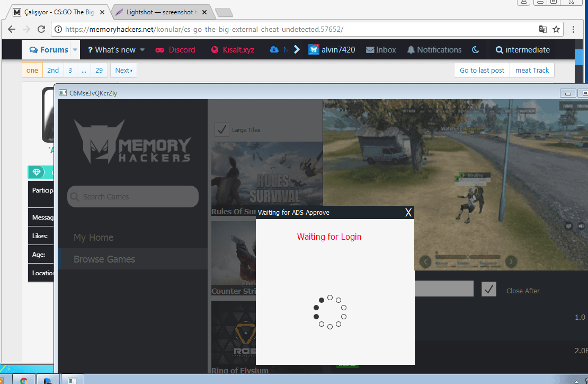Click the cloud download icon in navbar
This screenshot has width=588, height=384.
(x=274, y=49)
